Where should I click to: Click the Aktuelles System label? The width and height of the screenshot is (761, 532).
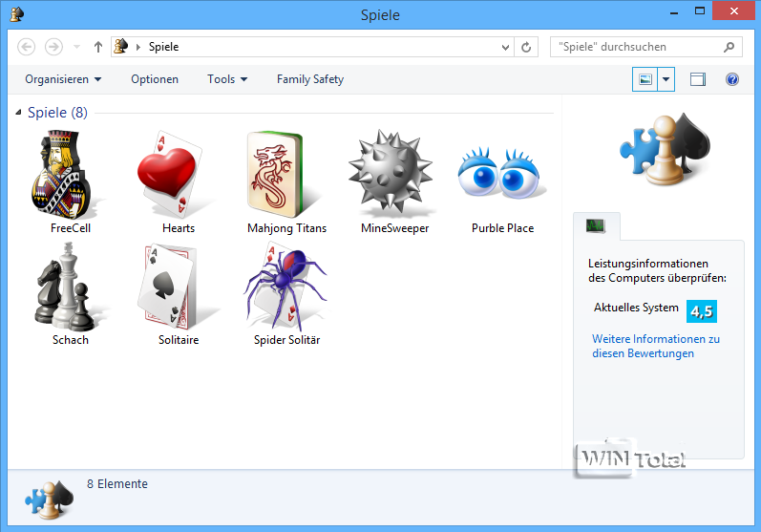pos(636,308)
